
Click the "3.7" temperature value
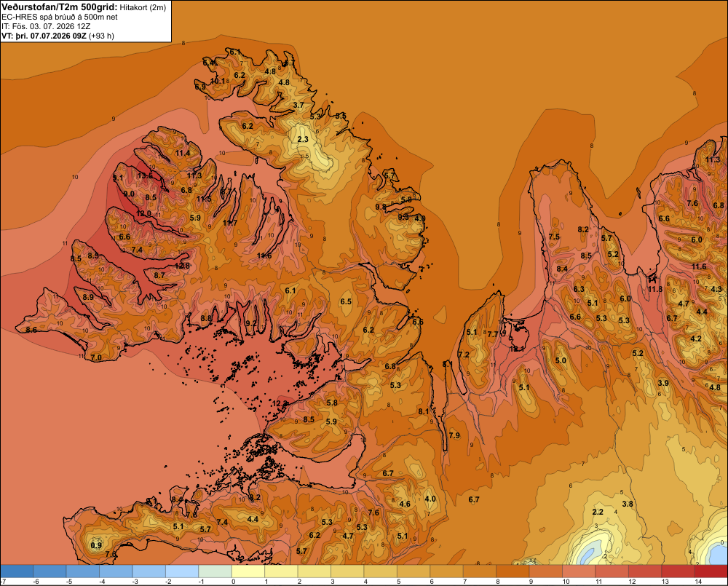pyautogui.click(x=298, y=105)
